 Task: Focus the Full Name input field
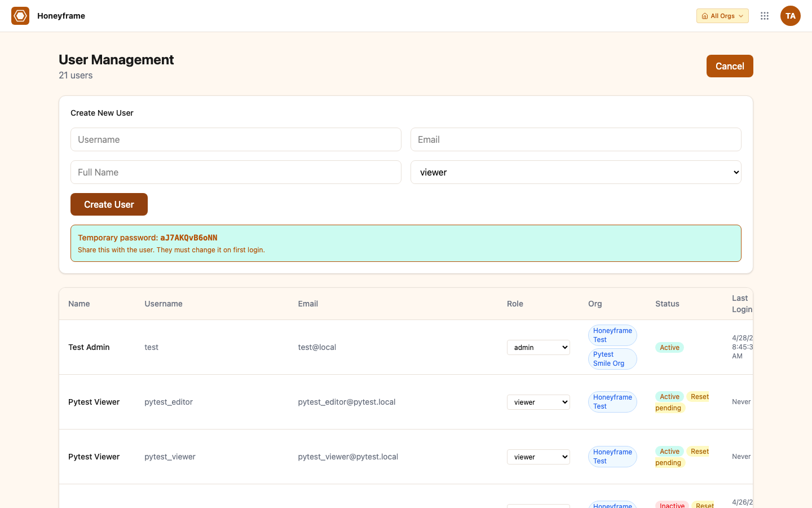(x=236, y=172)
